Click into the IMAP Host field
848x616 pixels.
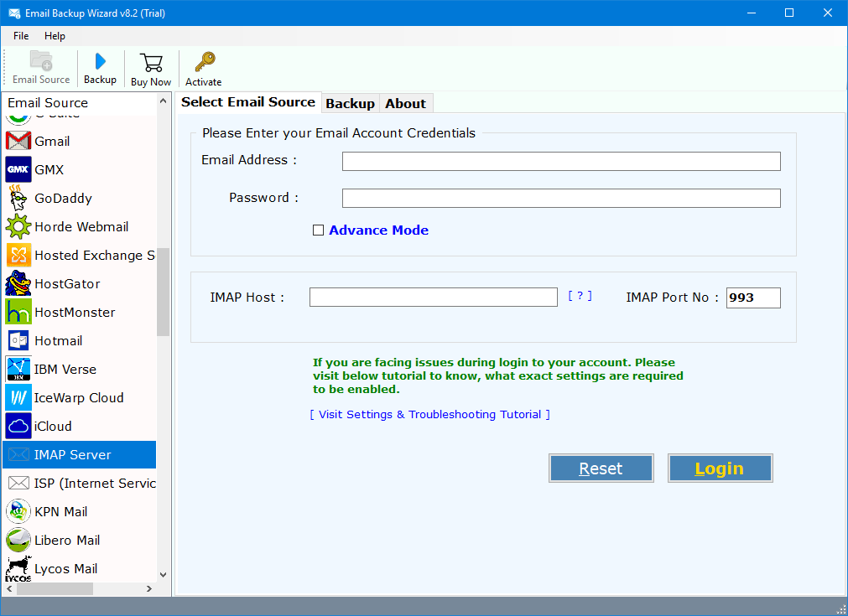tap(433, 298)
